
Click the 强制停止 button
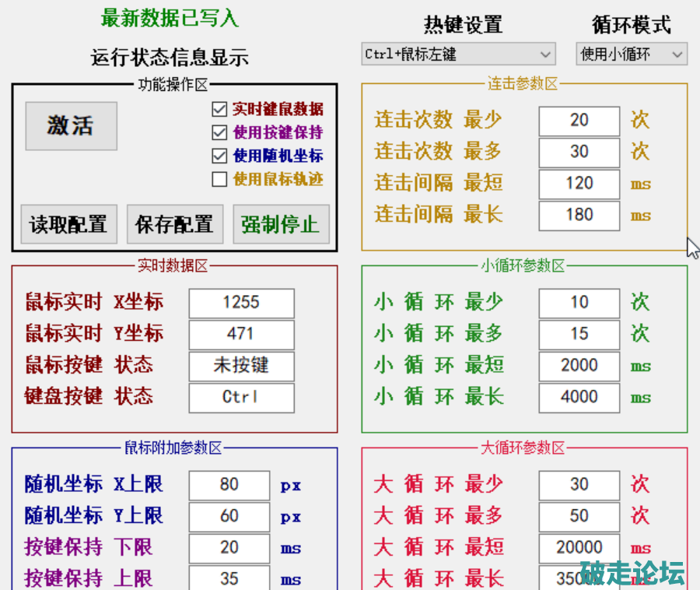point(281,225)
